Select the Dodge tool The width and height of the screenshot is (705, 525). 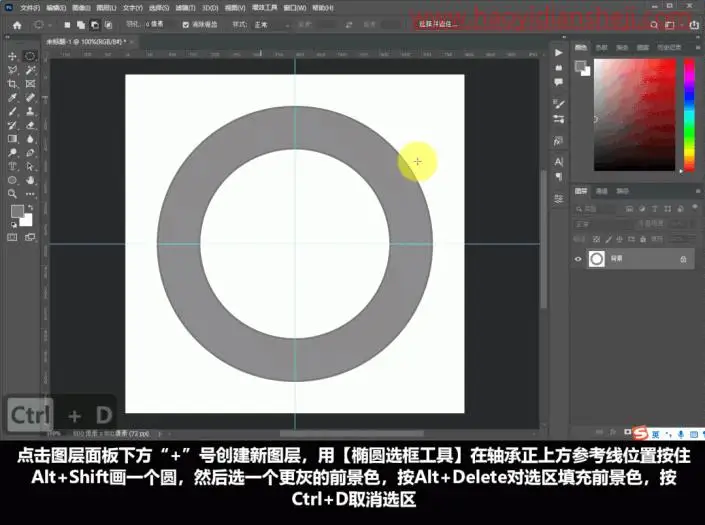[x=12, y=153]
